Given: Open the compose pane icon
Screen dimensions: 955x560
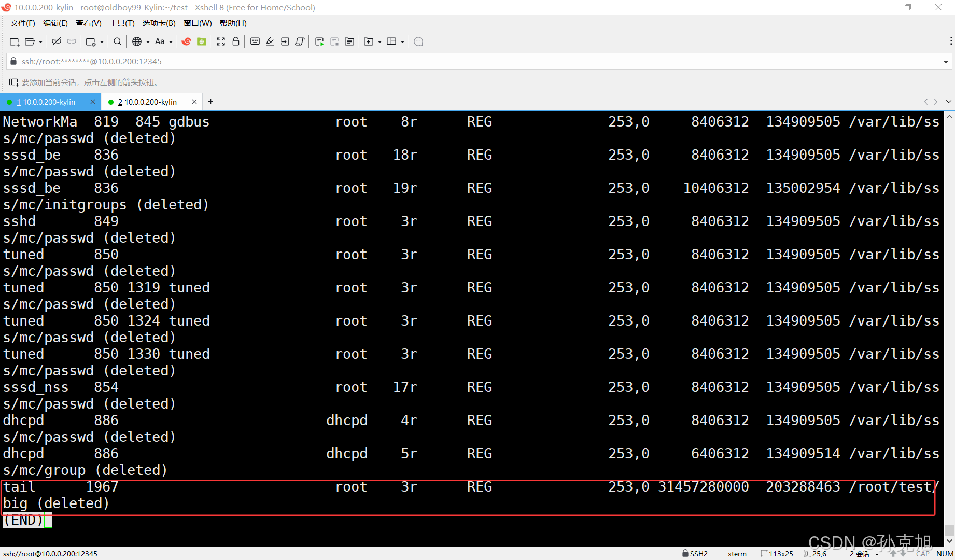Looking at the screenshot, I should [x=349, y=41].
